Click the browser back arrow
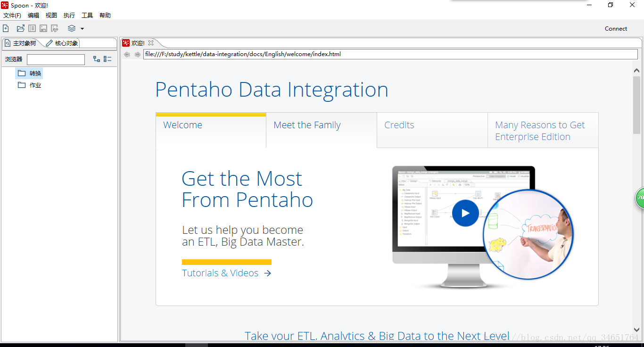 point(127,54)
